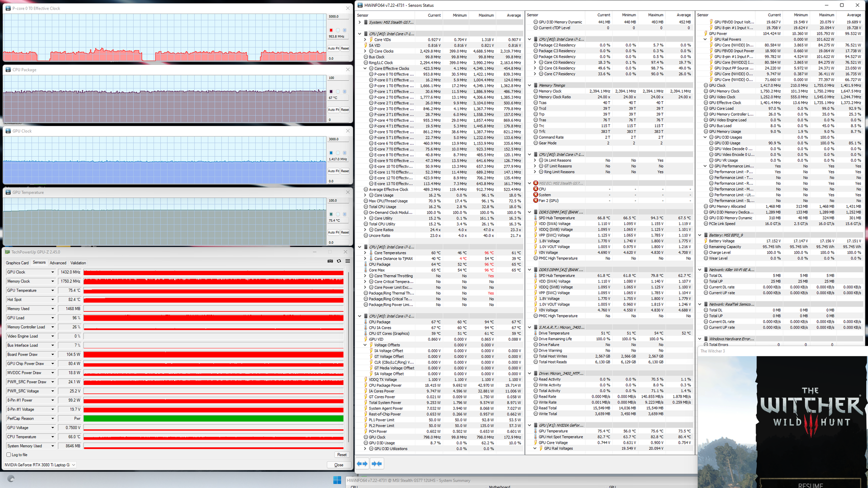The image size is (868, 488).
Task: Click the 5000.0 max value field in P-core graph
Action: coord(339,17)
